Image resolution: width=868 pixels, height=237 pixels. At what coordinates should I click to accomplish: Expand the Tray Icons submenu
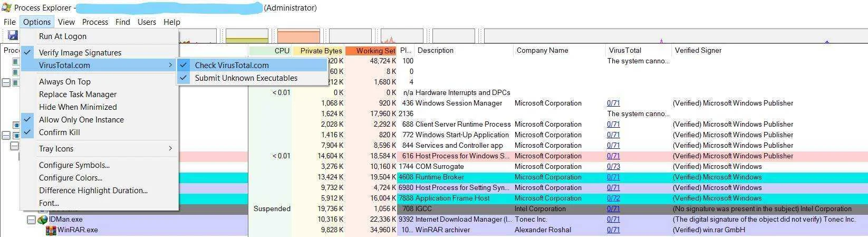click(x=100, y=148)
